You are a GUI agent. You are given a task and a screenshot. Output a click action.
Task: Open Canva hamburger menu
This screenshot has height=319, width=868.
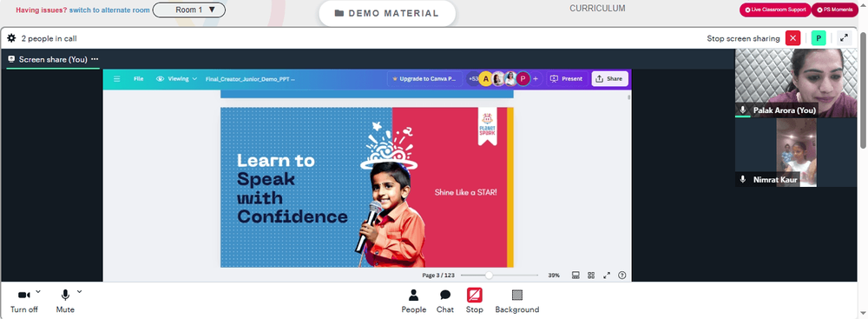pyautogui.click(x=117, y=79)
